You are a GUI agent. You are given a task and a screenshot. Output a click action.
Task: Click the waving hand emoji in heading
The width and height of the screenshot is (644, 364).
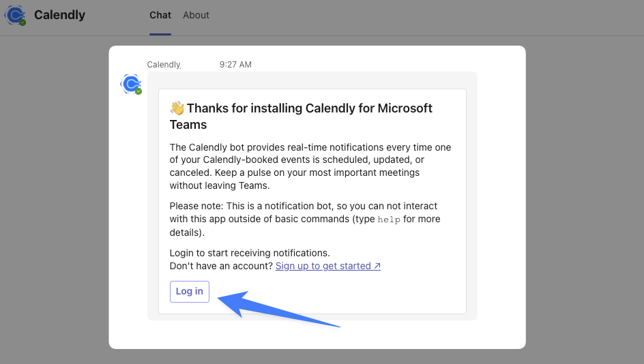[x=177, y=108]
